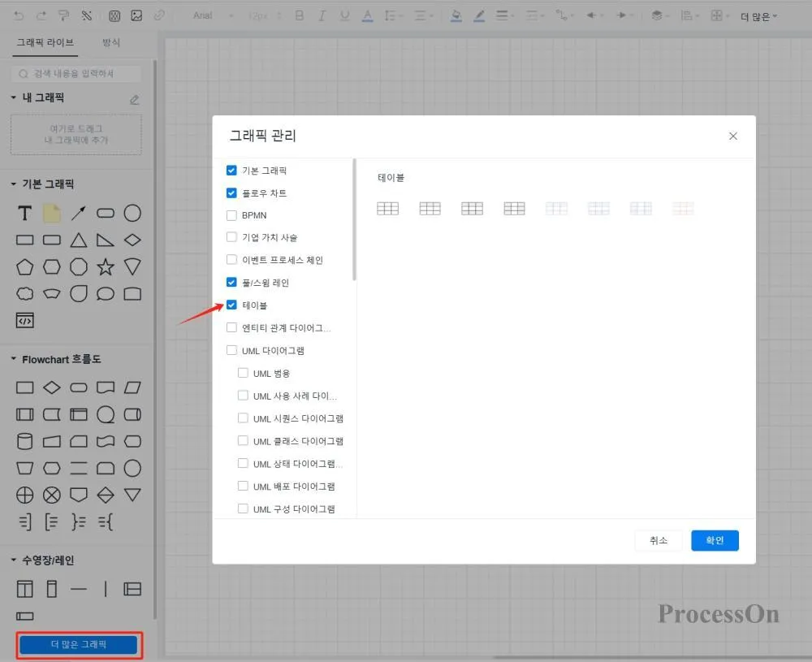
Task: Select the triangle basic shape
Action: (x=79, y=240)
